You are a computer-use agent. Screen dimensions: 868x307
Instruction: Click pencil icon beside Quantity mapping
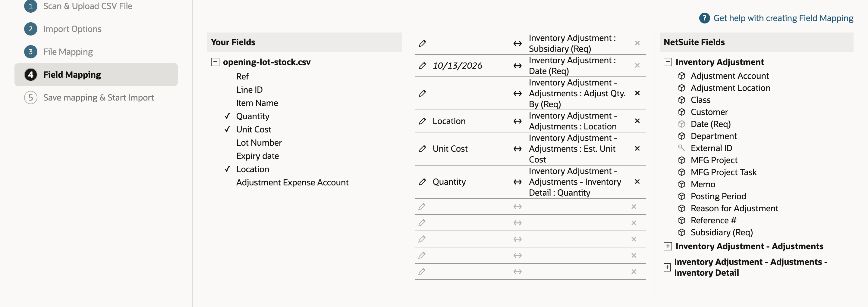422,182
